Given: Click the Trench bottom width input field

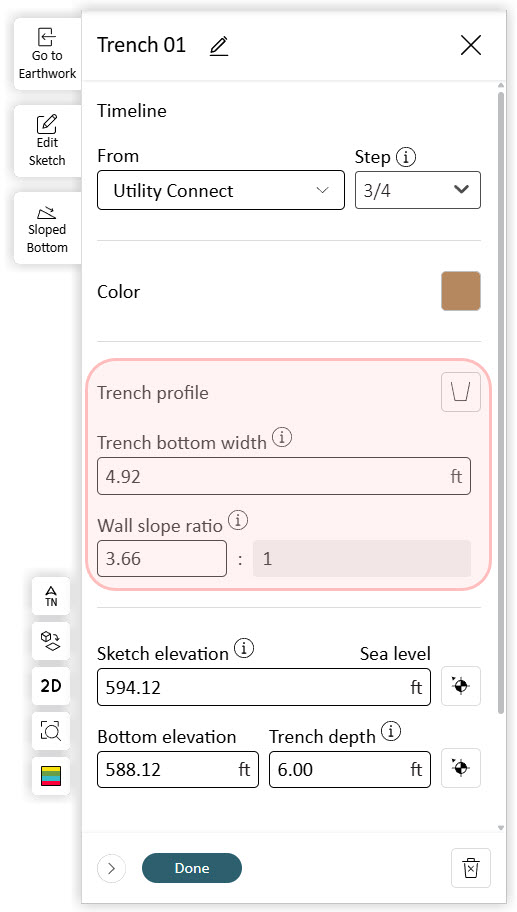Looking at the screenshot, I should (284, 476).
